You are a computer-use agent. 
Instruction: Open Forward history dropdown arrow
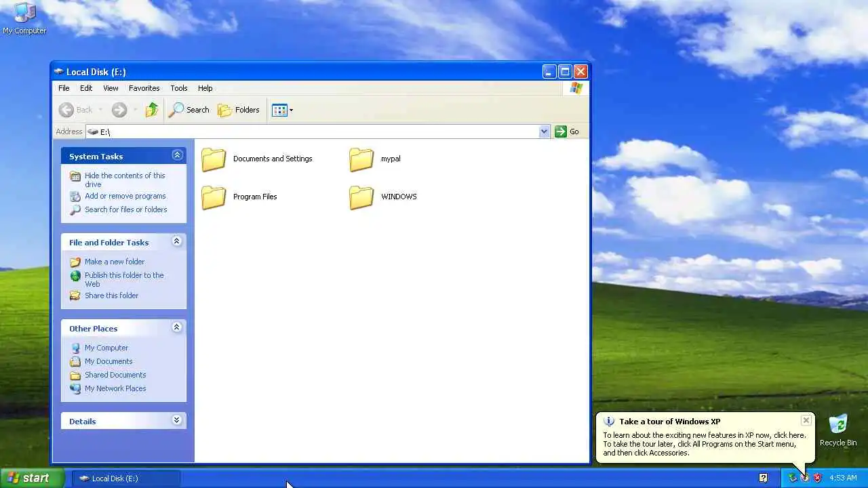pos(135,110)
